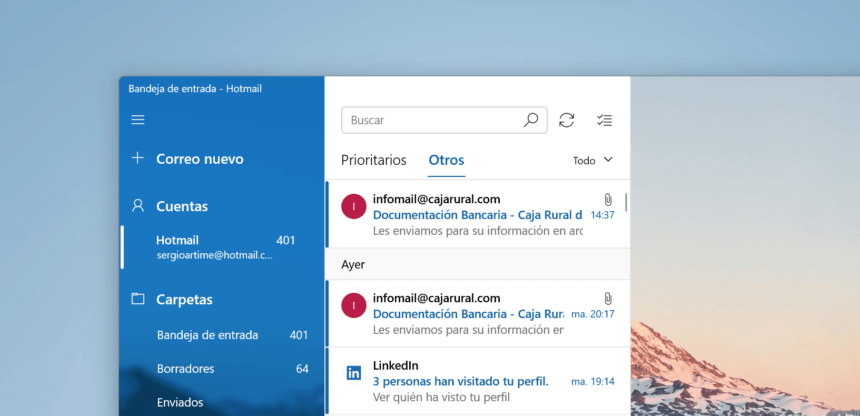
Task: Click the paperclip on the 14:37 email
Action: 608,199
